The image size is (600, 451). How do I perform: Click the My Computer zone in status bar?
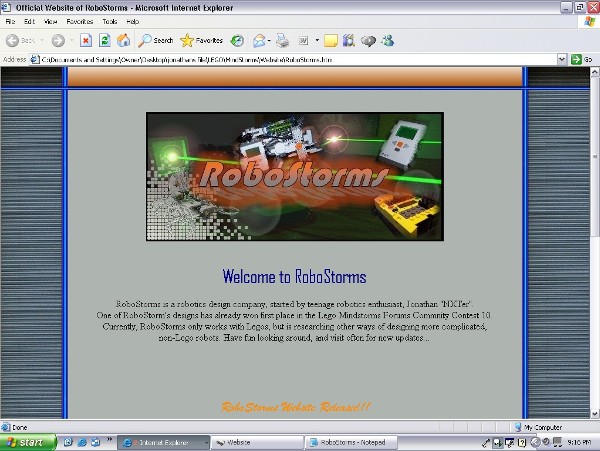click(538, 427)
